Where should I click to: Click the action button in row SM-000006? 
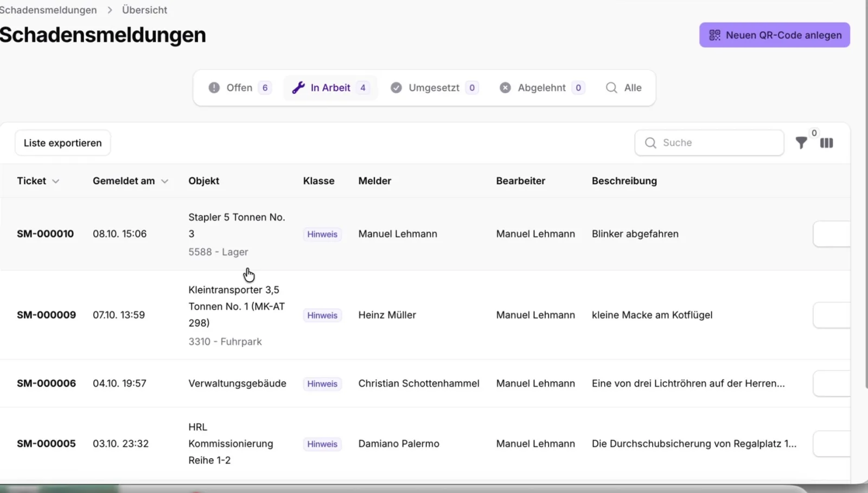(832, 383)
